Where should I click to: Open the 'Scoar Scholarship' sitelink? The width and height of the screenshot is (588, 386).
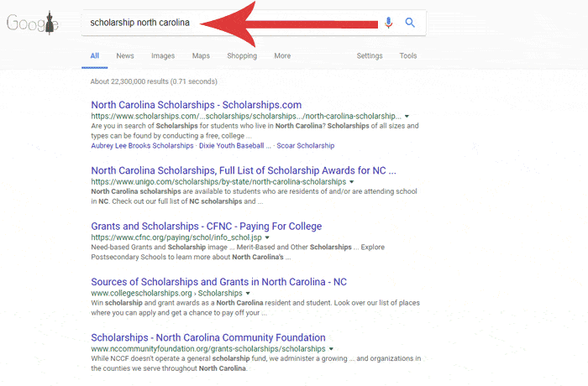pos(305,145)
